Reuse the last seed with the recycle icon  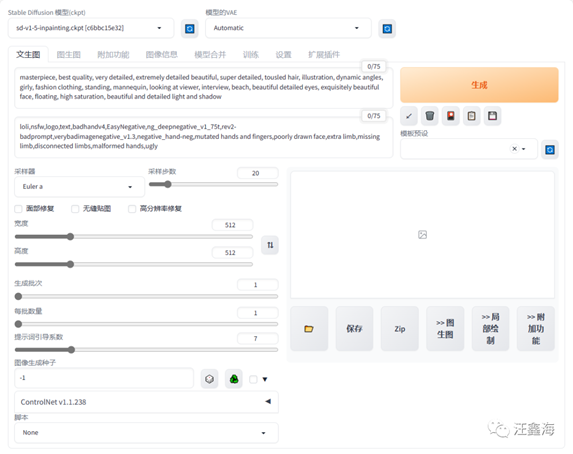tap(234, 379)
